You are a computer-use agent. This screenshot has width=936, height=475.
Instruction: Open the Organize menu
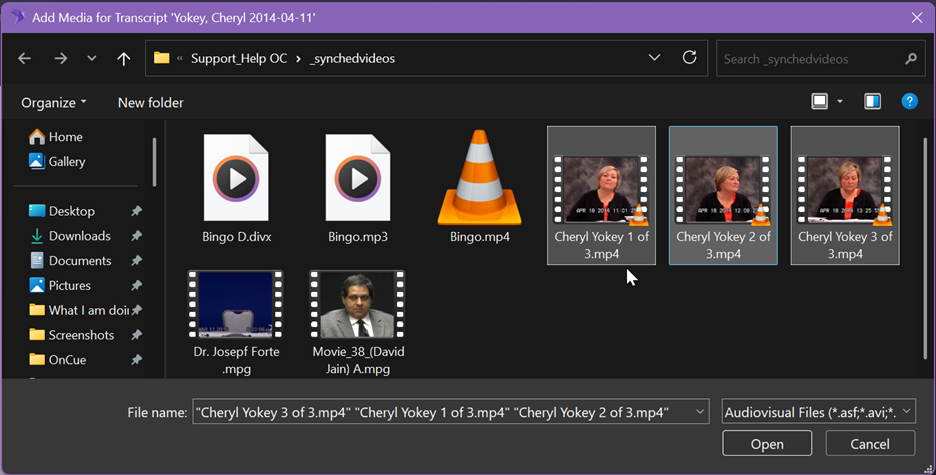(53, 102)
